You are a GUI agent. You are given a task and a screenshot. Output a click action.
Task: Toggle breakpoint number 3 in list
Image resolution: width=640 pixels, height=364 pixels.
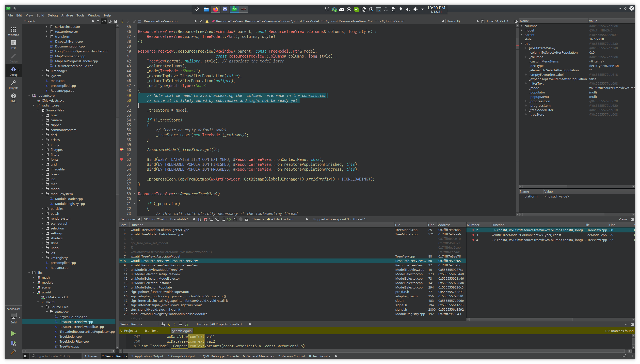pos(473,235)
